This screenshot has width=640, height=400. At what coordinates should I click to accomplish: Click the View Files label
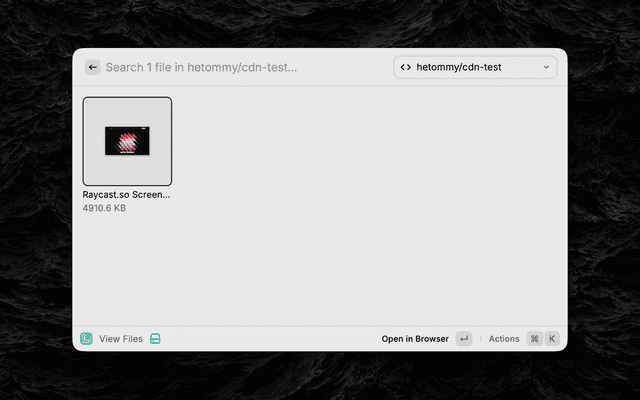[x=121, y=339]
